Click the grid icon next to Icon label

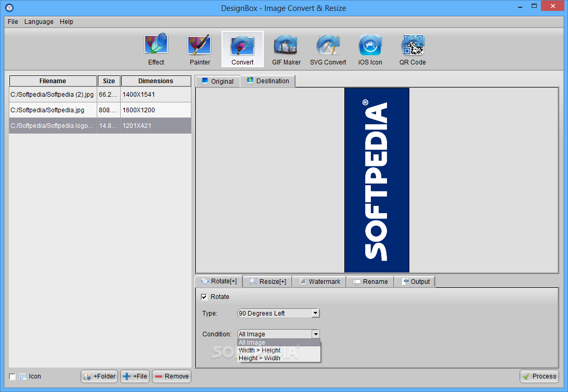(x=23, y=376)
